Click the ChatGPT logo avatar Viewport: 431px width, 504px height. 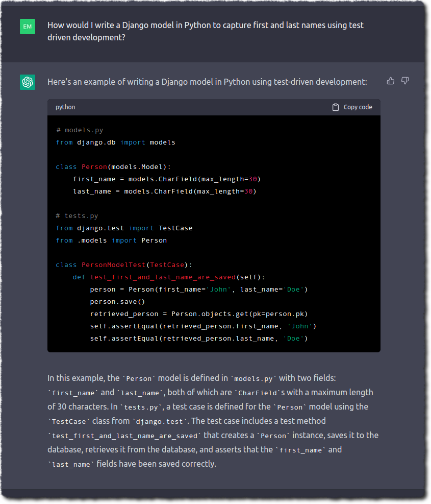(x=28, y=82)
